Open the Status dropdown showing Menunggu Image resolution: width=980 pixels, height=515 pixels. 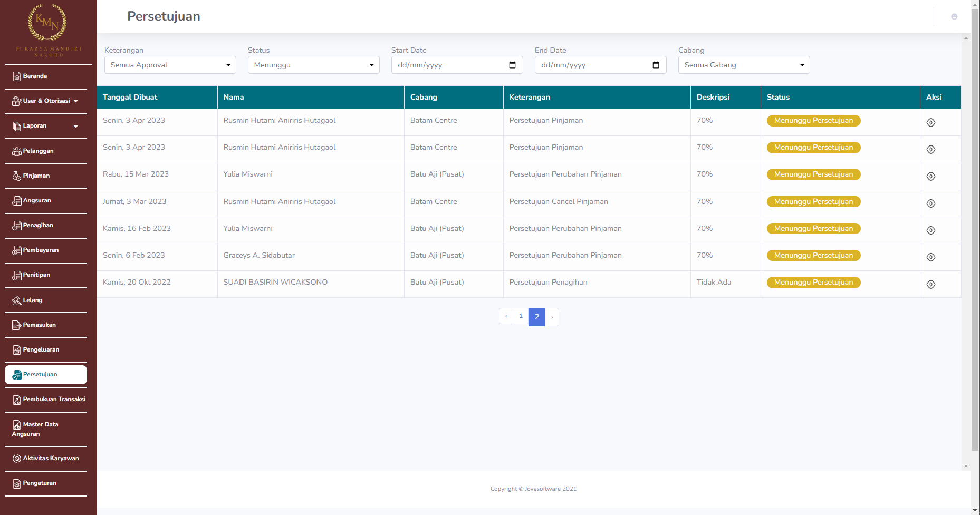click(x=313, y=65)
